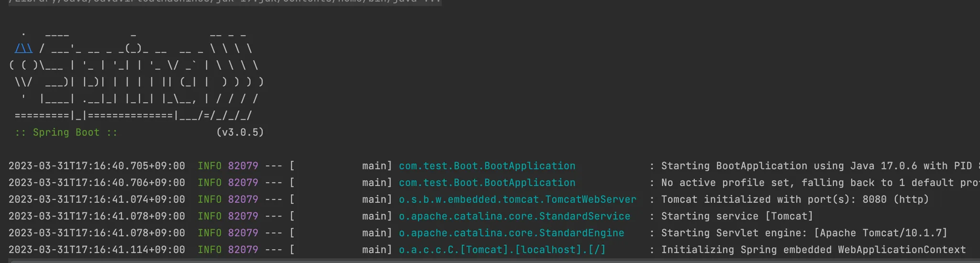
Task: Click 'Starting service [Tomcat]' message
Action: coord(737,216)
